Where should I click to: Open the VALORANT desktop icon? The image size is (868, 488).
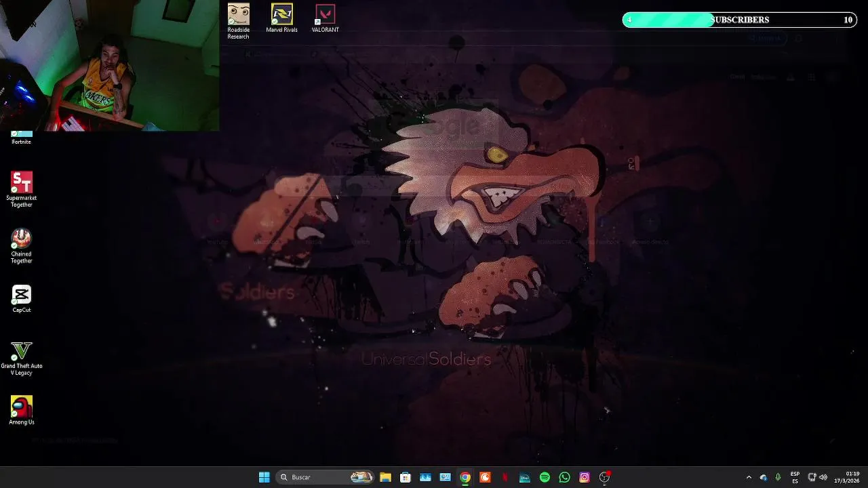(325, 18)
